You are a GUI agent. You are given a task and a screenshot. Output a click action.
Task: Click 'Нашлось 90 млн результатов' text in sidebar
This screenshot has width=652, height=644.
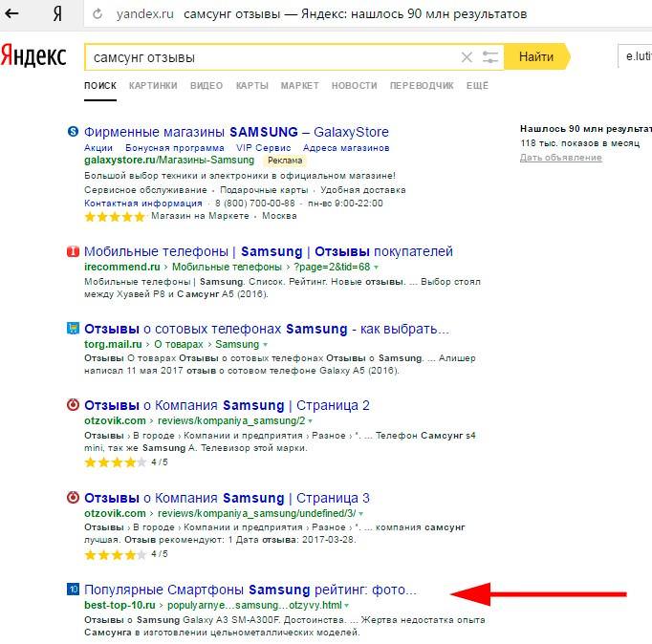[x=586, y=129]
